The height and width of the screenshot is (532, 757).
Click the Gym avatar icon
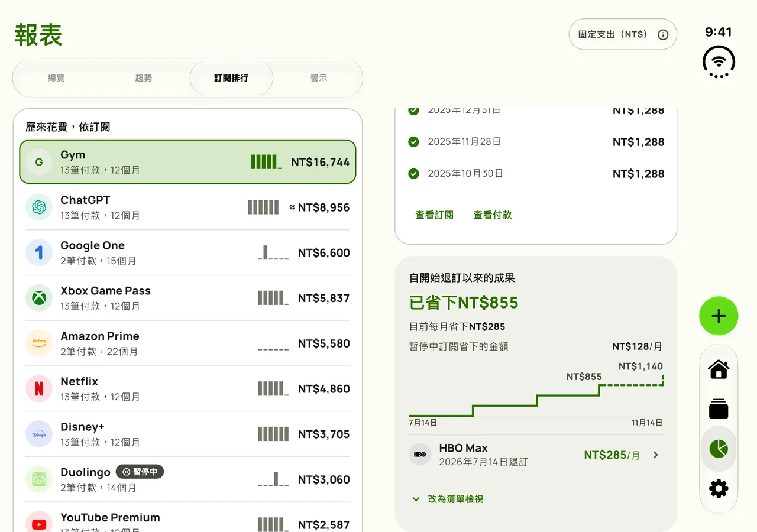click(39, 162)
